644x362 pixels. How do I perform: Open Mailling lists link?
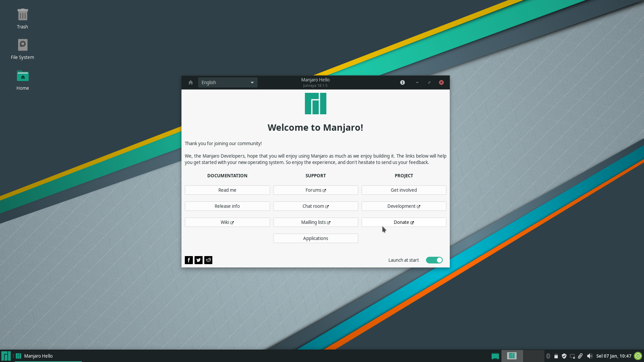pos(316,222)
